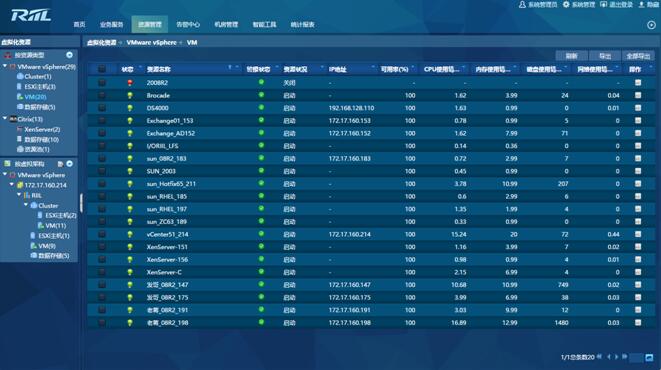Open the alarm center tab
The height and width of the screenshot is (370, 661).
pyautogui.click(x=188, y=24)
